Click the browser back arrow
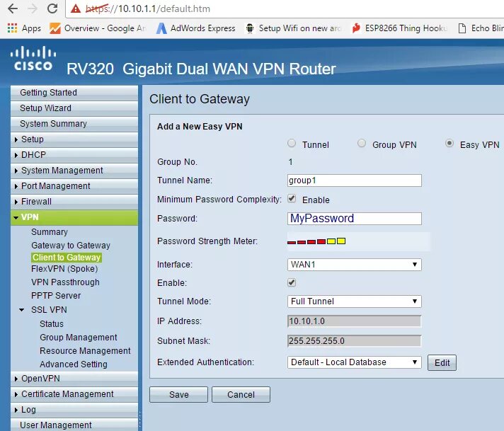The width and height of the screenshot is (504, 431). (x=13, y=8)
